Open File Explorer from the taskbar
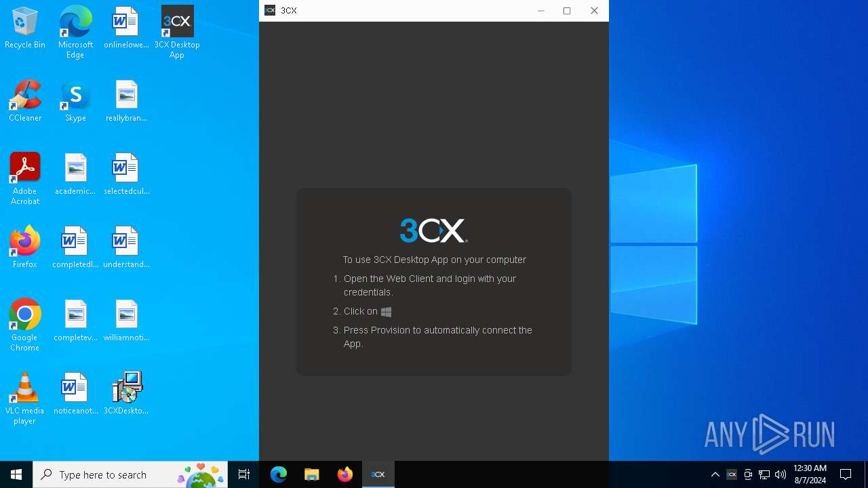868x488 pixels. click(312, 474)
